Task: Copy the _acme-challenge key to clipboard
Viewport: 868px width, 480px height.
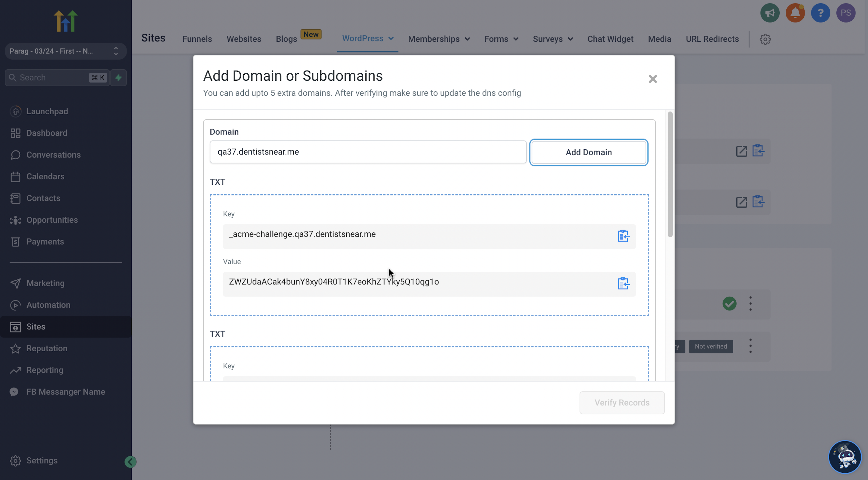Action: (623, 236)
